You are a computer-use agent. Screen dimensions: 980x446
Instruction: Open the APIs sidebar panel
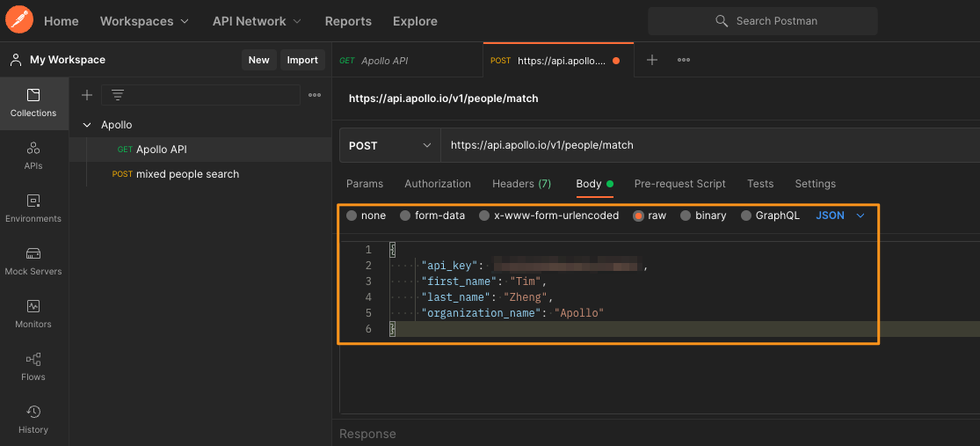[x=33, y=157]
